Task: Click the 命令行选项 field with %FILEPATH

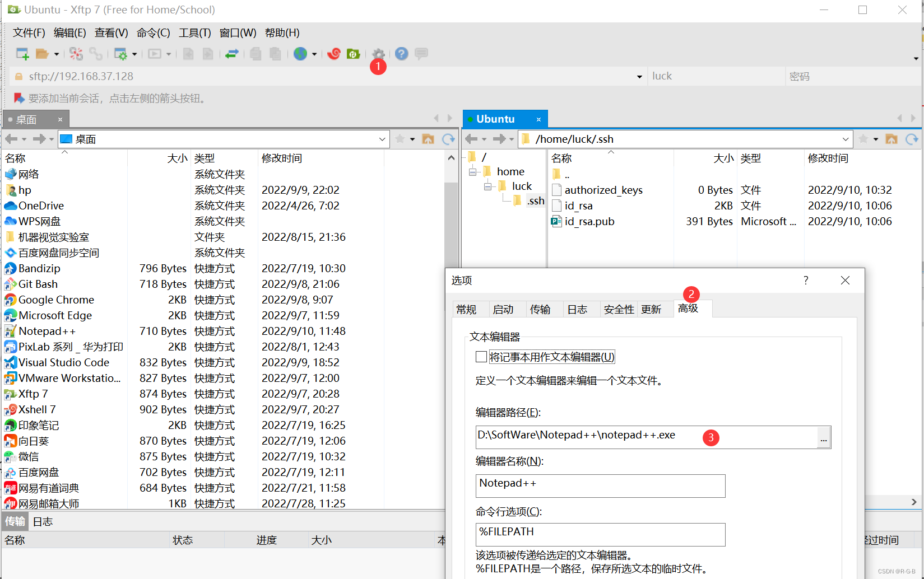Action: [600, 534]
